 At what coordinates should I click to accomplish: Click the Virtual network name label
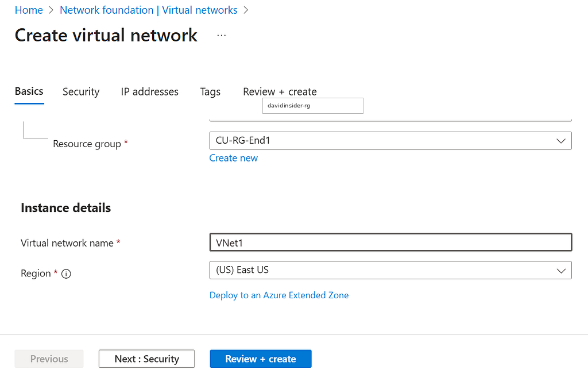(67, 243)
